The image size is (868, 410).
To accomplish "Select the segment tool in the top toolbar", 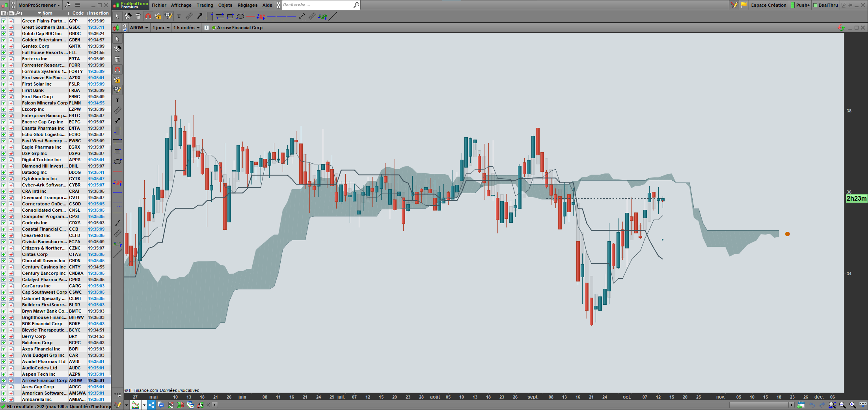I will pyautogui.click(x=302, y=17).
